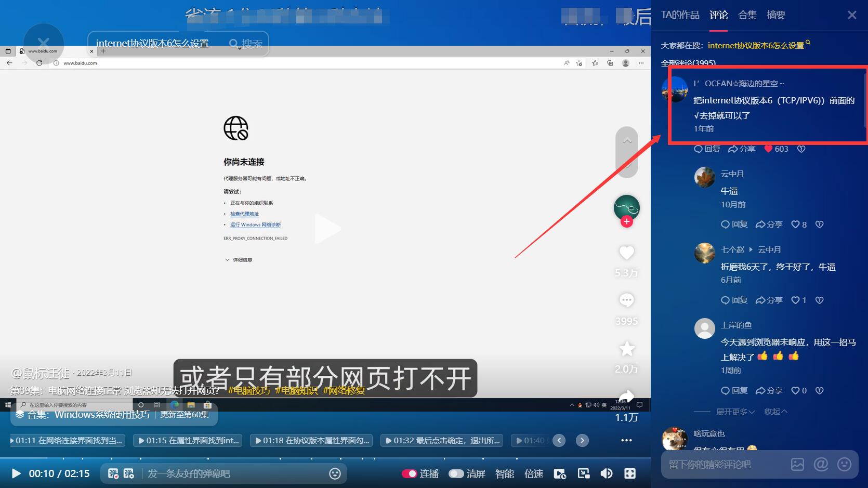This screenshot has height=488, width=868.
Task: Open the danmaku toggle icon with red check
Action: pos(113,473)
